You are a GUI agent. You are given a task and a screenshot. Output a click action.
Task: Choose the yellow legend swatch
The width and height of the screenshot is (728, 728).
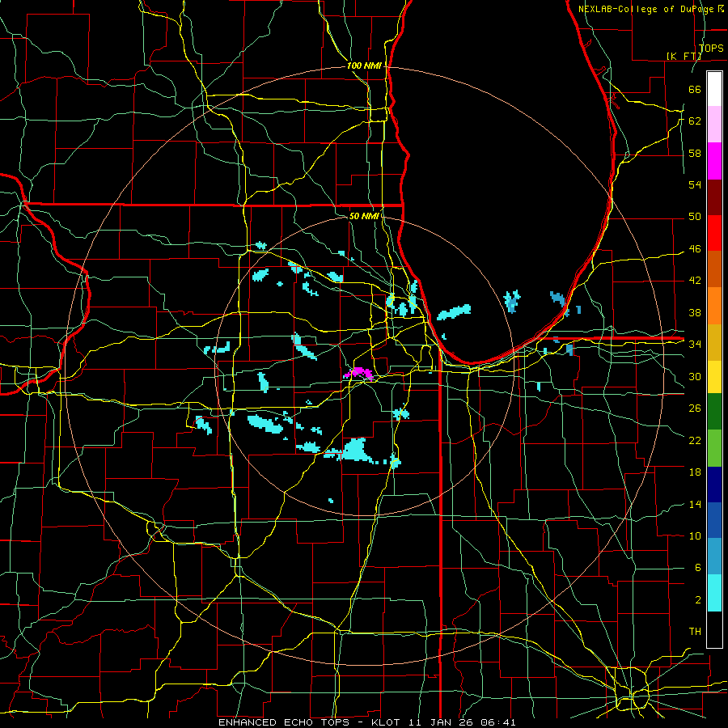[714, 377]
